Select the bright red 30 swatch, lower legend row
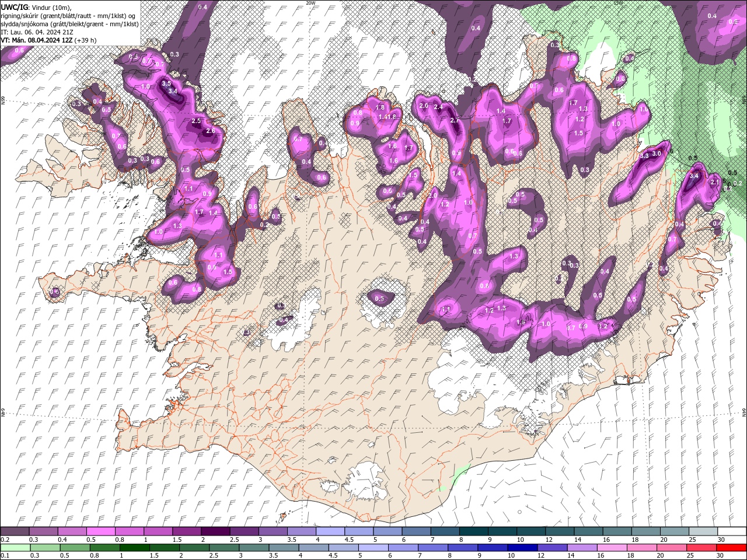This screenshot has width=747, height=560. coord(731,548)
